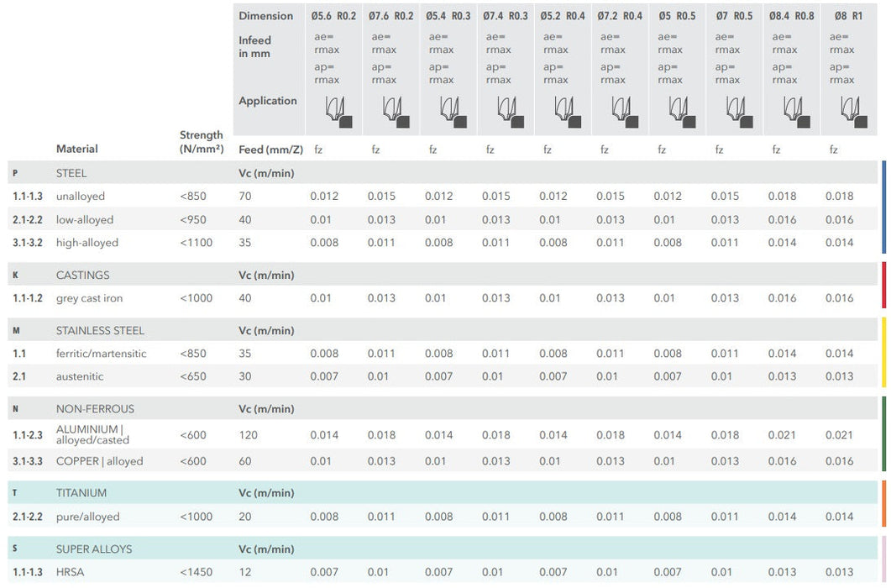Click the green bar beside the NON-FERROUS section
This screenshot has width=891, height=588.
pos(883,435)
